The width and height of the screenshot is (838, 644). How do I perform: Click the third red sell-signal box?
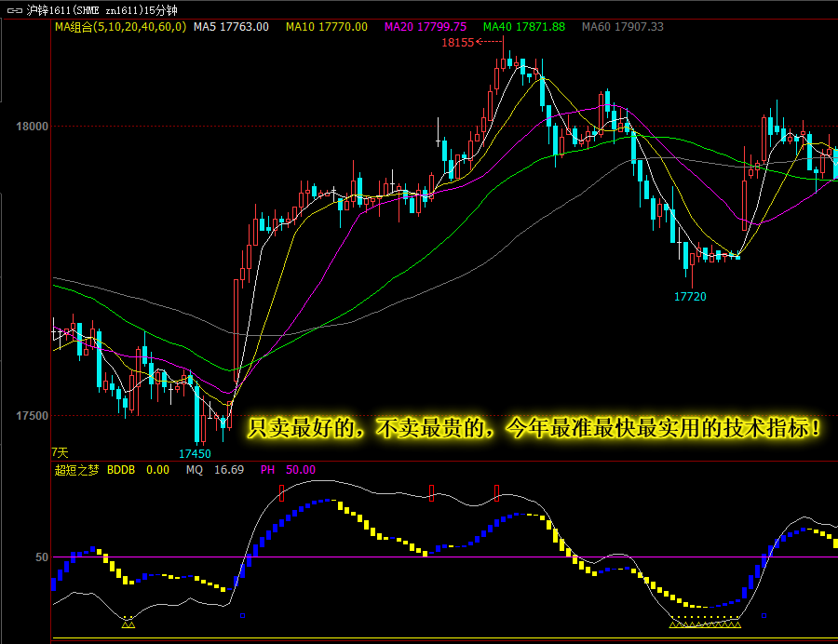point(496,493)
